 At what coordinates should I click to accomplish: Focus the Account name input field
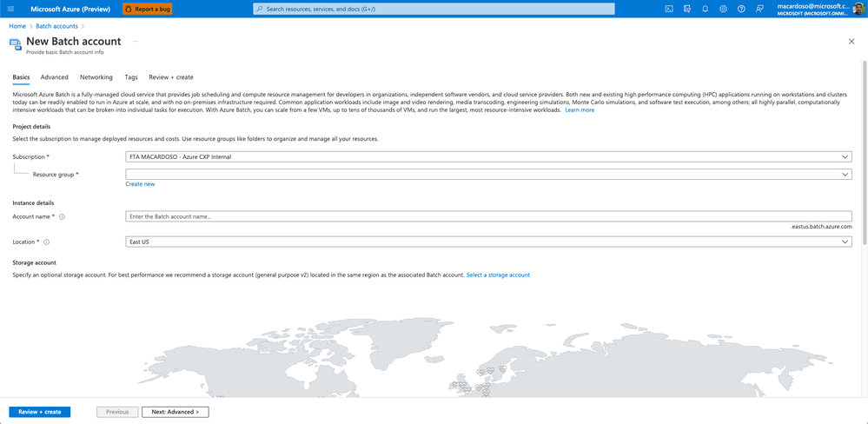489,217
